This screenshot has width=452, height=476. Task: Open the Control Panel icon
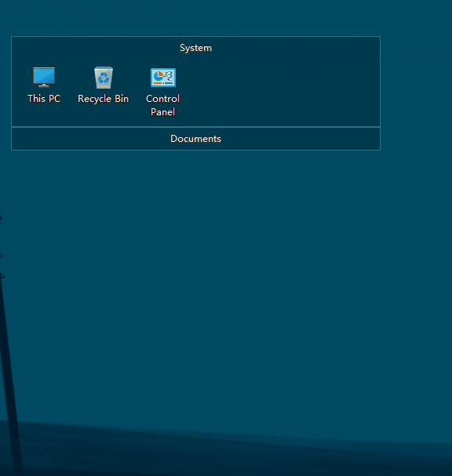coord(163,78)
